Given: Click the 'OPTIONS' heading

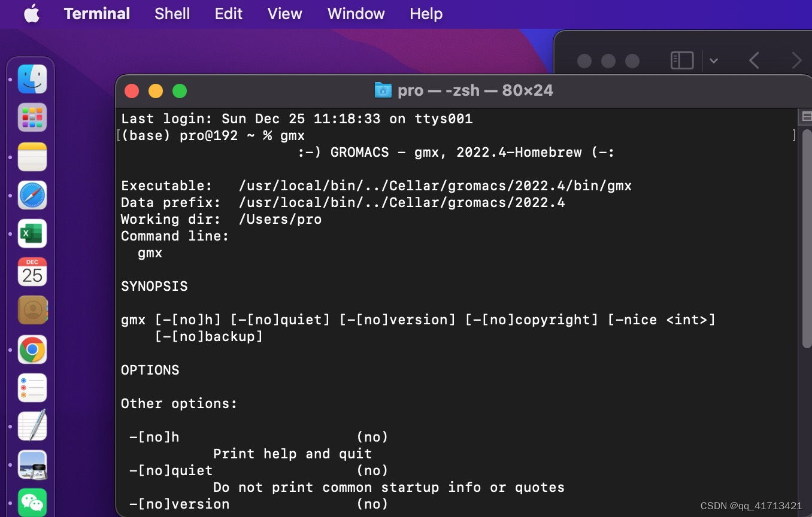Looking at the screenshot, I should [x=150, y=370].
